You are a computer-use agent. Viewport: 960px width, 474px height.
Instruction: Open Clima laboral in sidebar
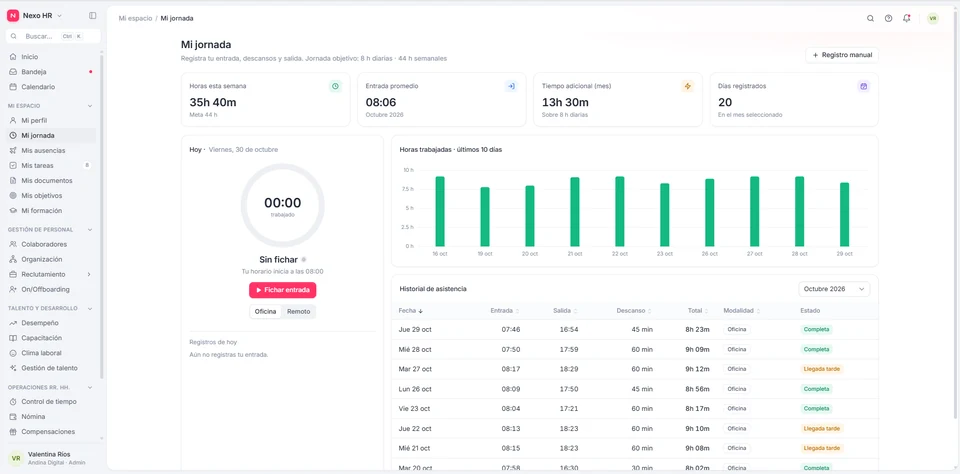pyautogui.click(x=51, y=353)
